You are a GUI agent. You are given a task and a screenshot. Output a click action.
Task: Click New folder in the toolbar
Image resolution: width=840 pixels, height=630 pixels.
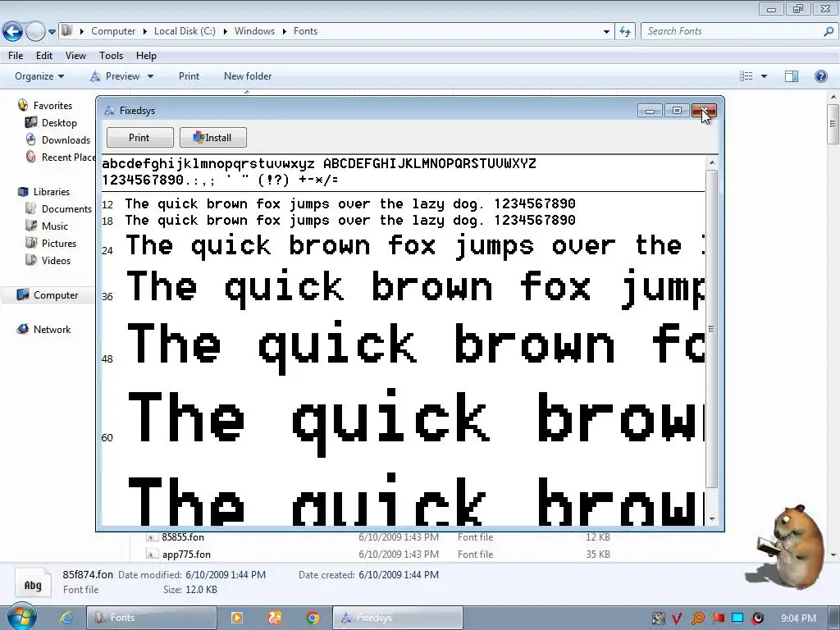[x=248, y=76]
